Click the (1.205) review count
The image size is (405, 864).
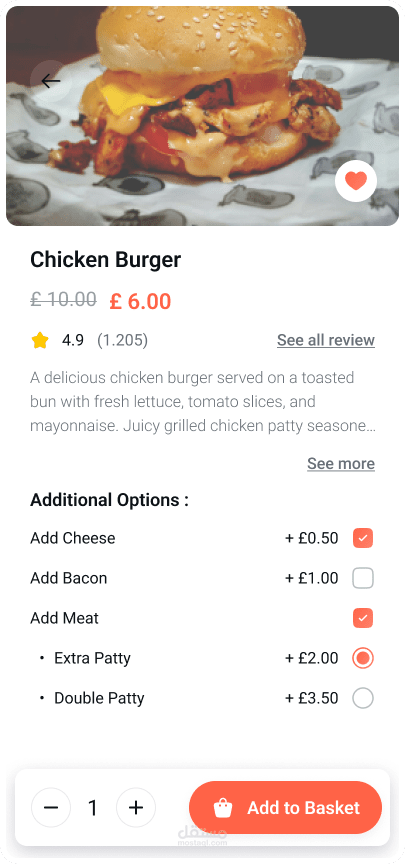(x=122, y=341)
